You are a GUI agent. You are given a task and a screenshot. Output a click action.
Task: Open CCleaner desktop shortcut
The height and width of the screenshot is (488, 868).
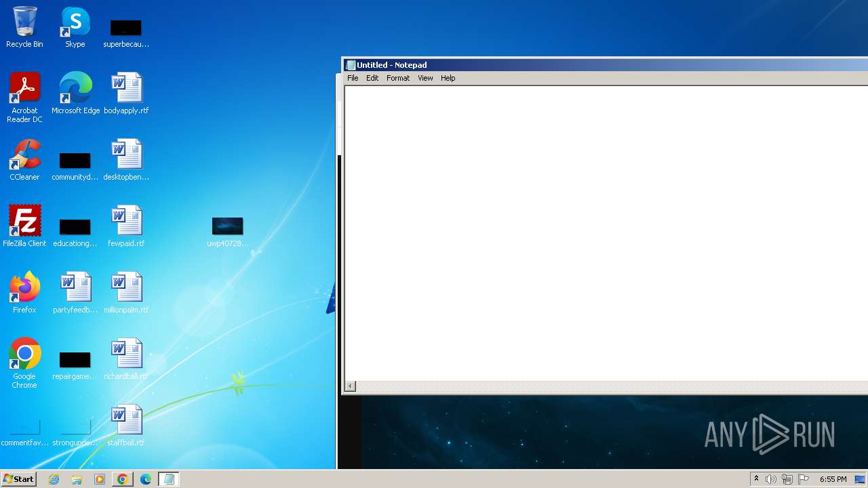tap(24, 160)
